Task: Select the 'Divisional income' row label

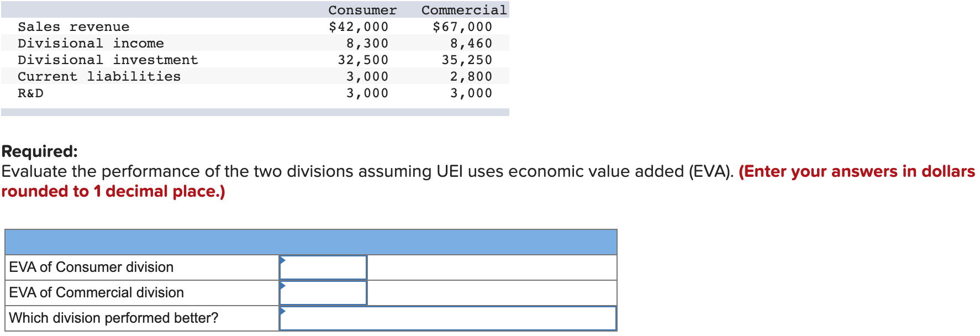Action: point(91,43)
